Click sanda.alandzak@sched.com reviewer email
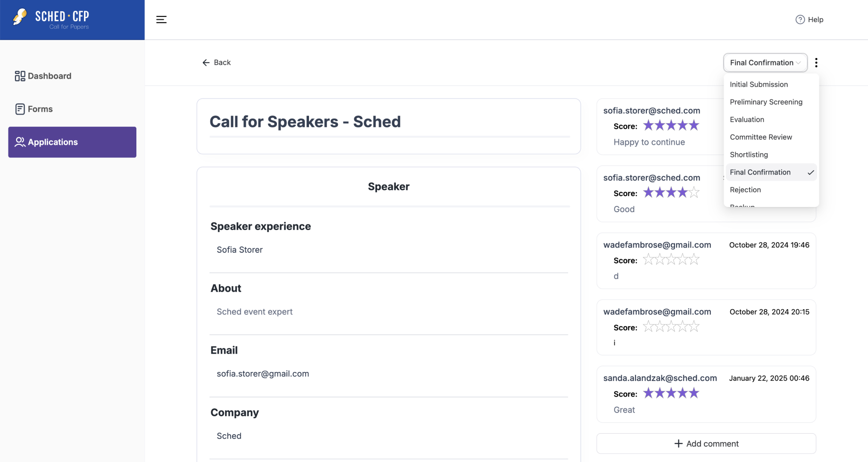 point(660,378)
